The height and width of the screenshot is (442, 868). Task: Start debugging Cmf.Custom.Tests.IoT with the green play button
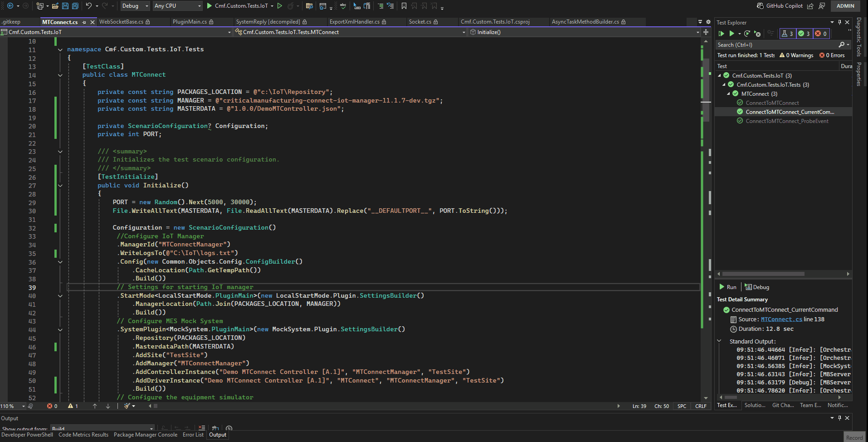[209, 6]
